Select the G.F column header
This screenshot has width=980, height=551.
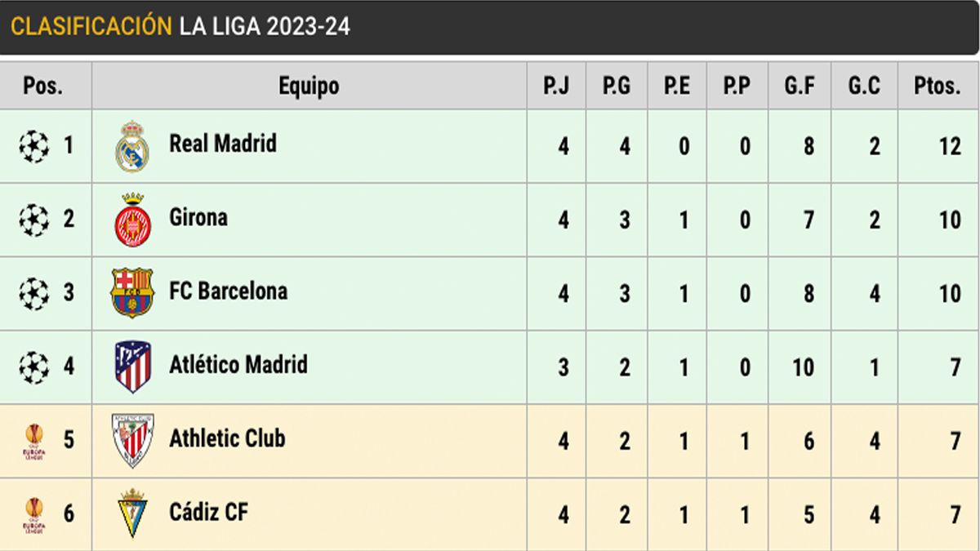click(800, 86)
